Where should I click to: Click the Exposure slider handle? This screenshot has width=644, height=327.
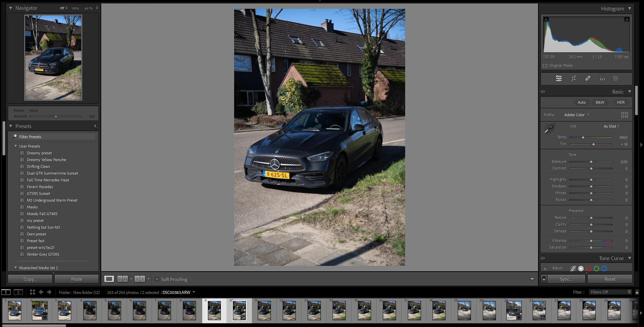pos(591,162)
